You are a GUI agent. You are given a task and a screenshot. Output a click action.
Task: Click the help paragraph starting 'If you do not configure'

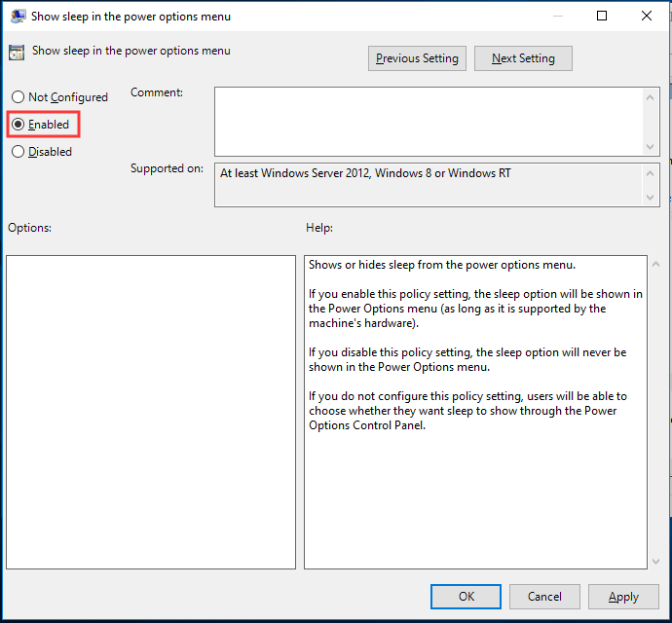pos(468,411)
